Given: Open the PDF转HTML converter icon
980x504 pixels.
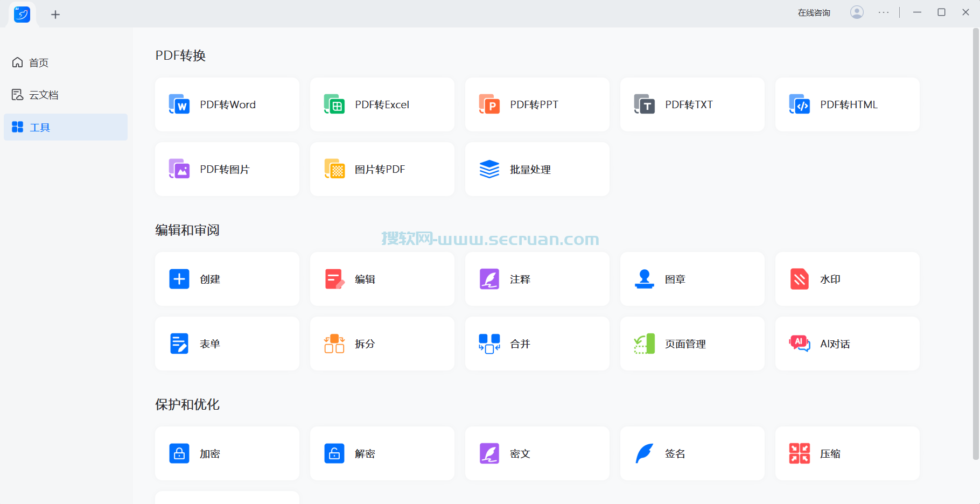Looking at the screenshot, I should (x=799, y=104).
